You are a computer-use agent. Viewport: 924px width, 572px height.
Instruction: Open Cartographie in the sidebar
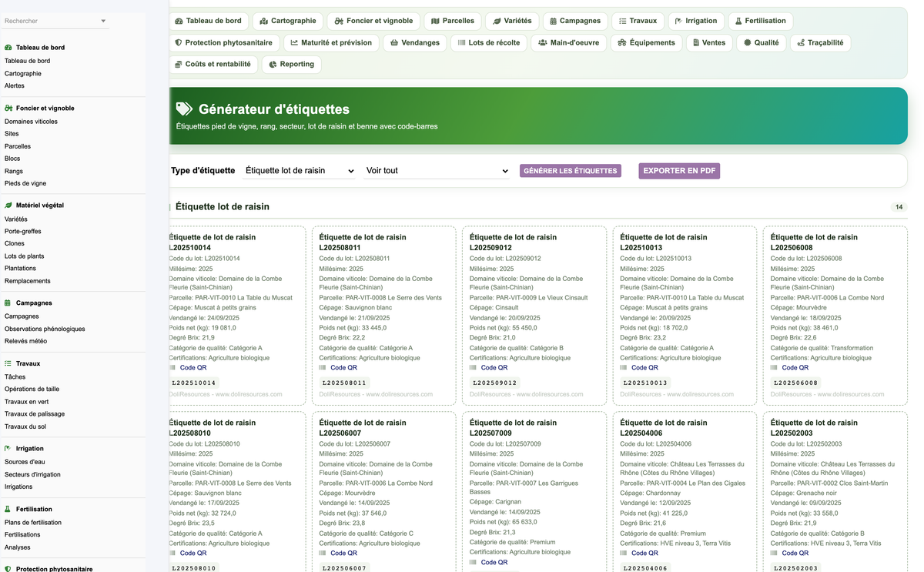click(23, 74)
